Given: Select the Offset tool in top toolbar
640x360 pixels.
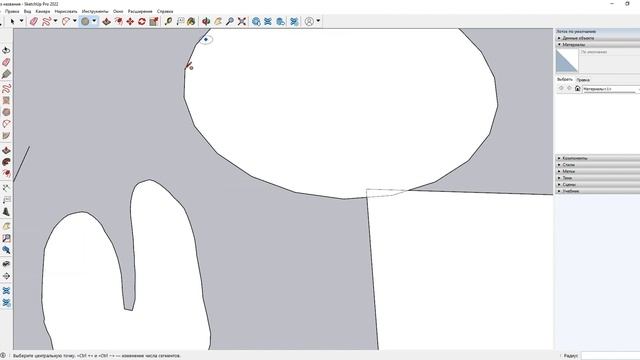Looking at the screenshot, I should (119, 21).
